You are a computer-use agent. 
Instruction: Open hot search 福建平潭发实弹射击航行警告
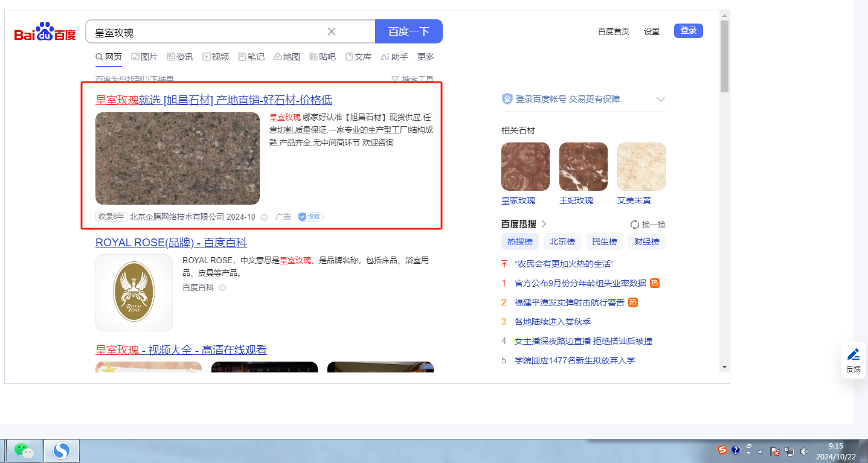click(570, 302)
